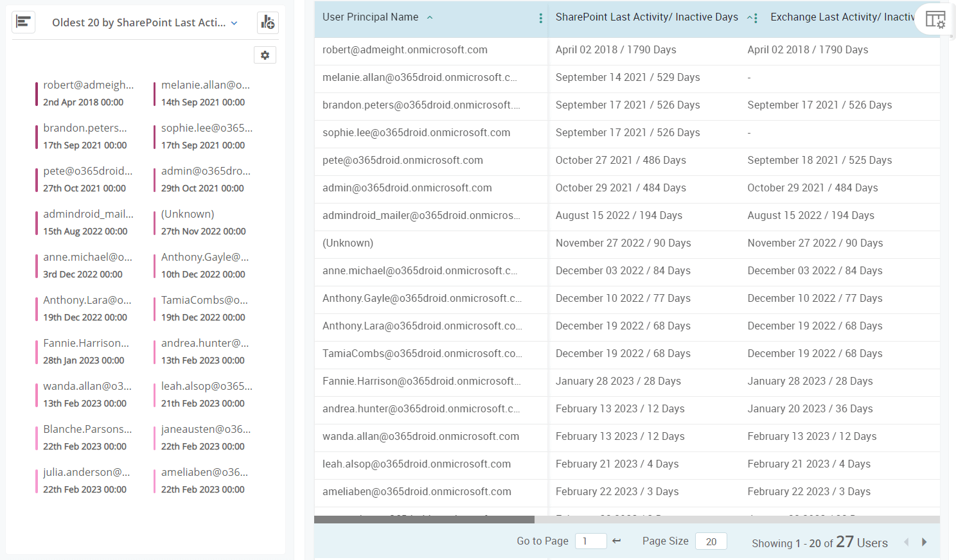Click the pink marker beside julia.anderson entry
The width and height of the screenshot is (956, 560).
[x=37, y=480]
